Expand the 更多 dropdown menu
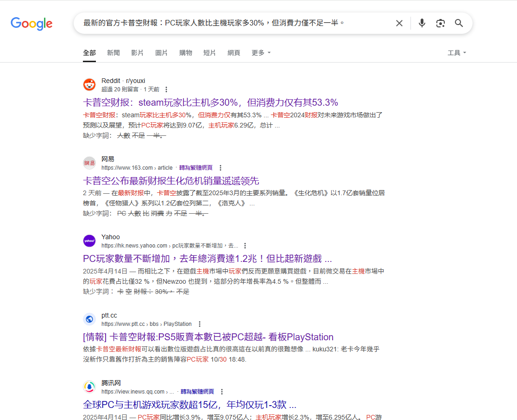 (261, 53)
